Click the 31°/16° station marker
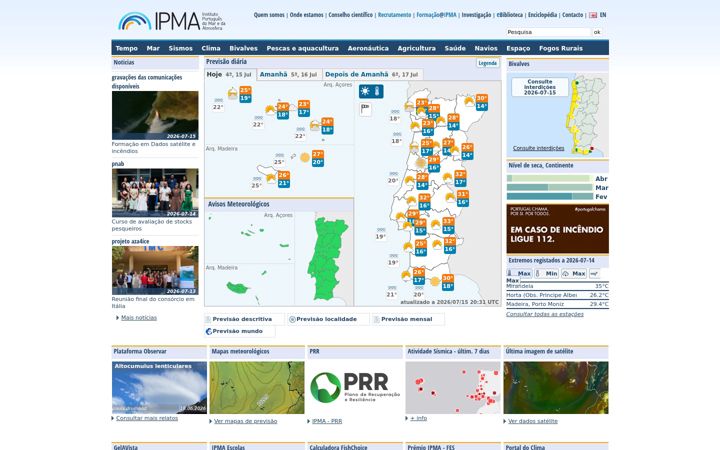This screenshot has height=450, width=720. tap(462, 198)
